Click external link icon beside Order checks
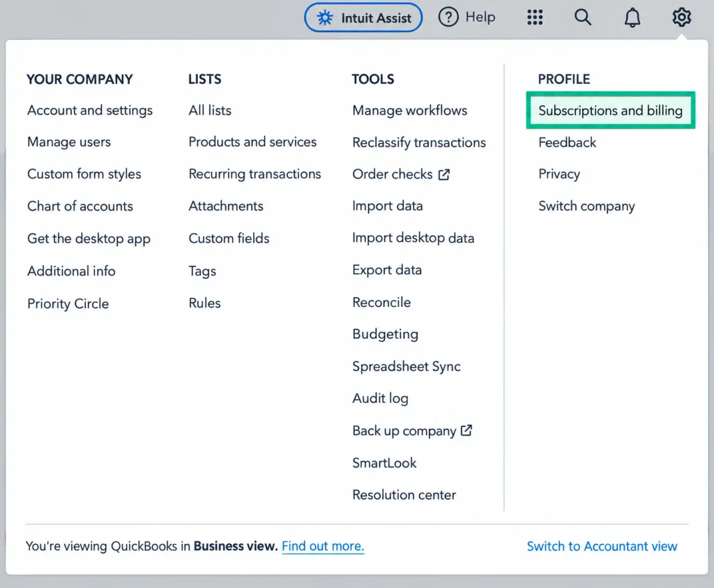The width and height of the screenshot is (714, 588). pos(444,174)
